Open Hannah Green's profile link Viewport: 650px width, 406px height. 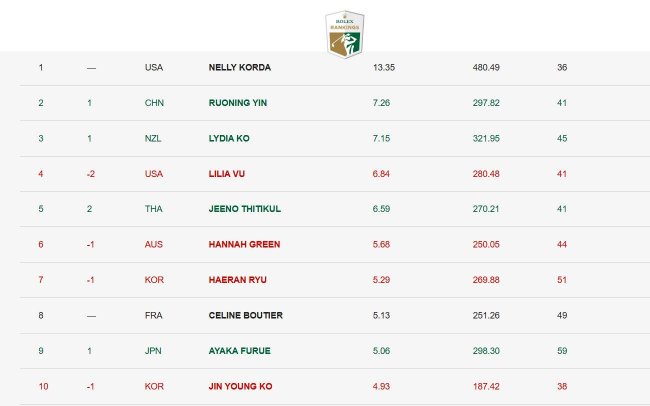[243, 244]
